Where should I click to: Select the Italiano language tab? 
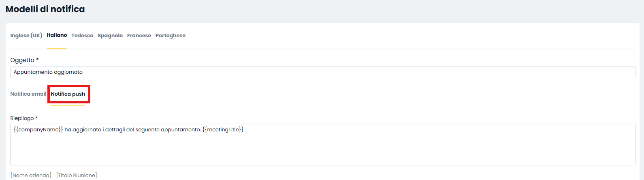pos(57,35)
